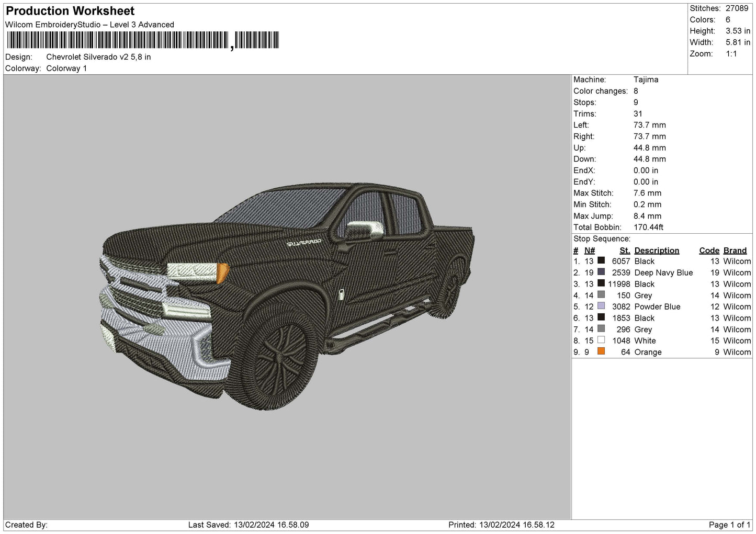Click the Powder Blue color swatch
Image resolution: width=756 pixels, height=534 pixels.
601,306
